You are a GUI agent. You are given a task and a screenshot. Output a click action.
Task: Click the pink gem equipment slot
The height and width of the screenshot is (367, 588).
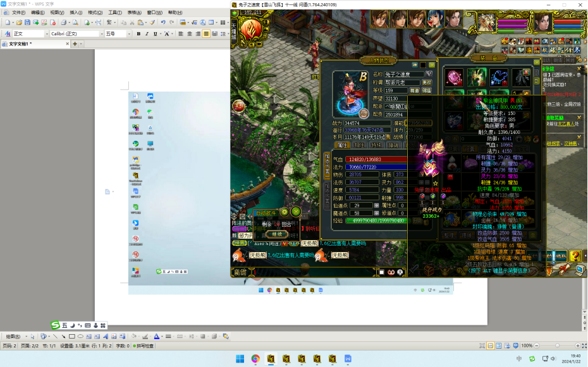click(x=454, y=78)
